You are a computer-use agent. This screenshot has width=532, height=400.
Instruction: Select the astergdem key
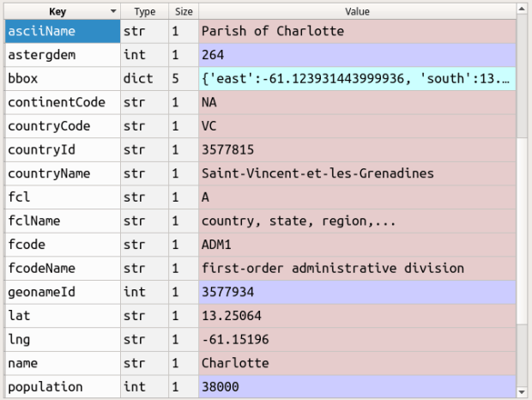click(x=63, y=55)
